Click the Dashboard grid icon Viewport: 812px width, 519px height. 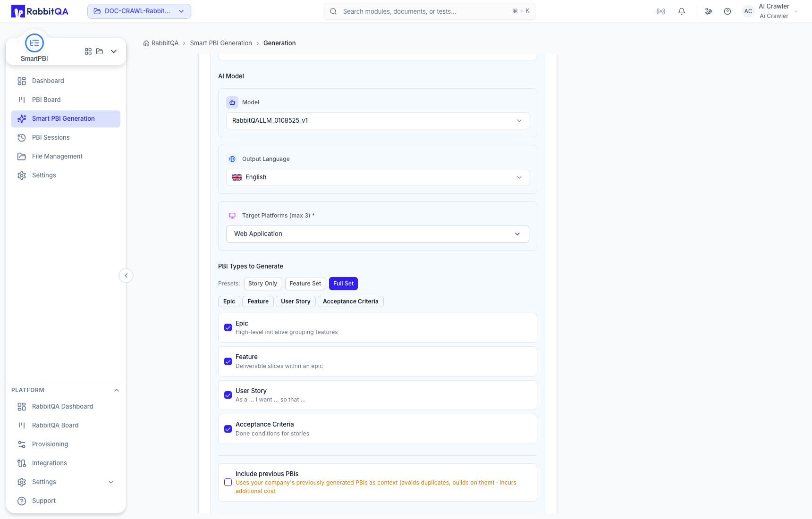(x=22, y=81)
